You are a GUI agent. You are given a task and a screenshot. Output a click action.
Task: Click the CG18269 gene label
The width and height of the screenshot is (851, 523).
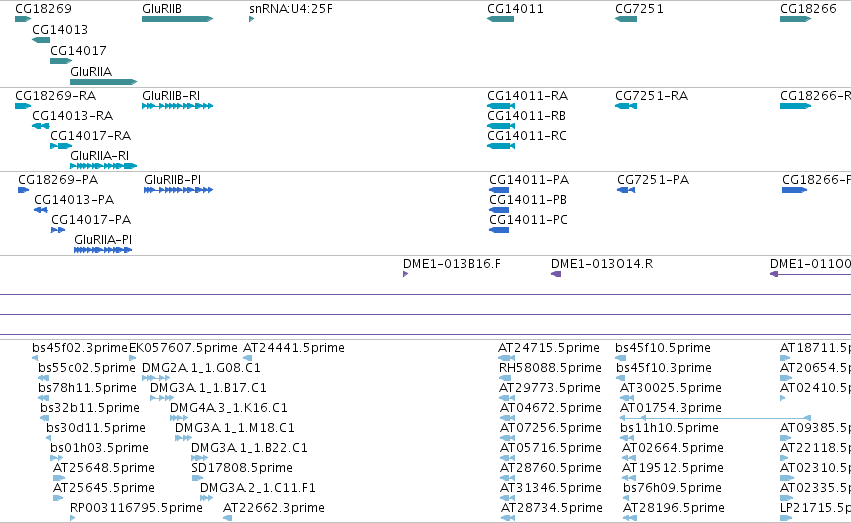click(x=43, y=9)
